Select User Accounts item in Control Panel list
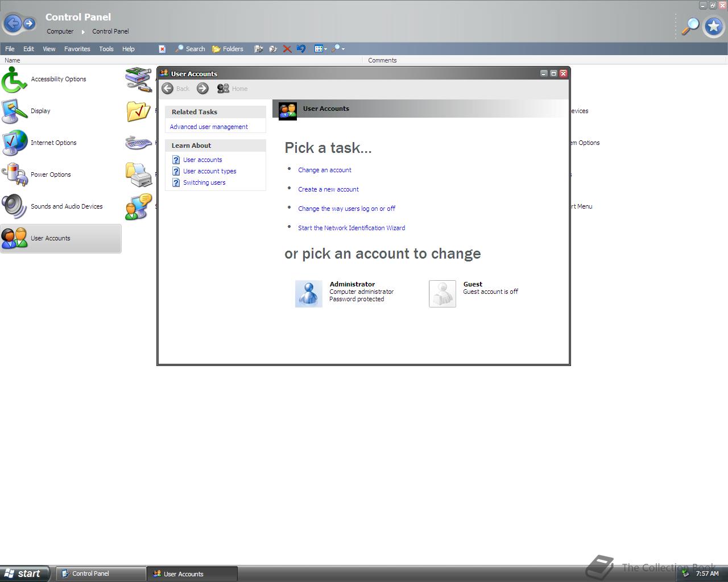 coord(61,238)
